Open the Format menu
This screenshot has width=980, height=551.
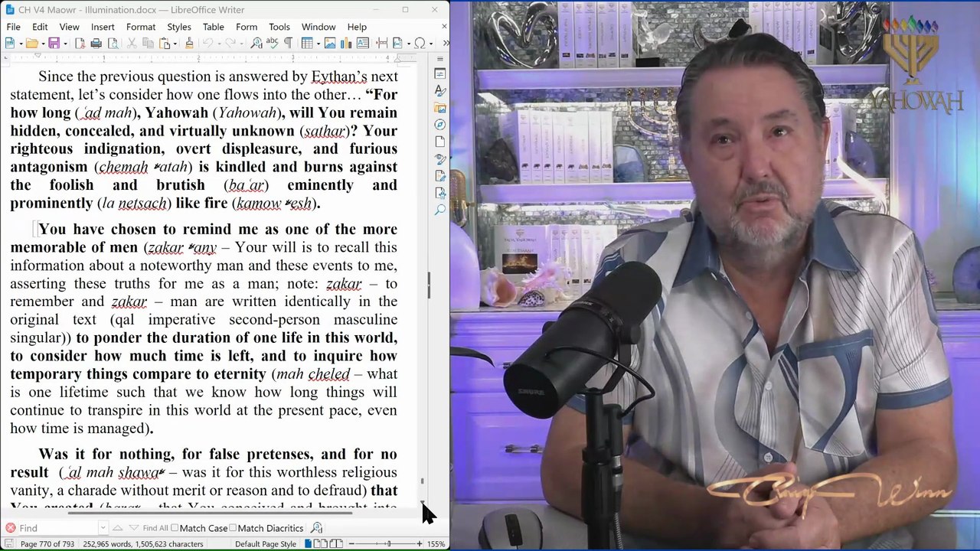click(141, 27)
